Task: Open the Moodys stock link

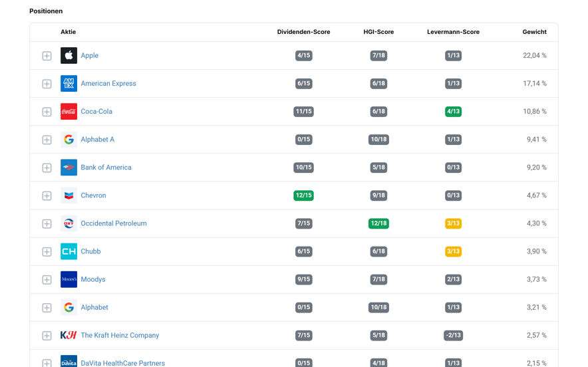Action: [93, 279]
